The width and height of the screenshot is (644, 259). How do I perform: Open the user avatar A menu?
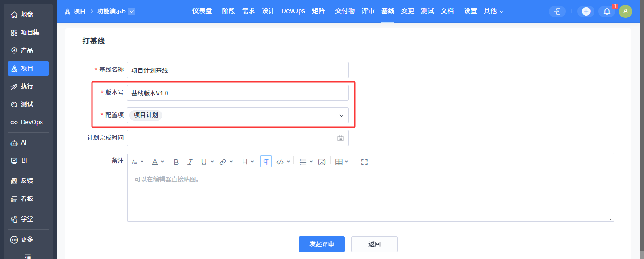[626, 11]
